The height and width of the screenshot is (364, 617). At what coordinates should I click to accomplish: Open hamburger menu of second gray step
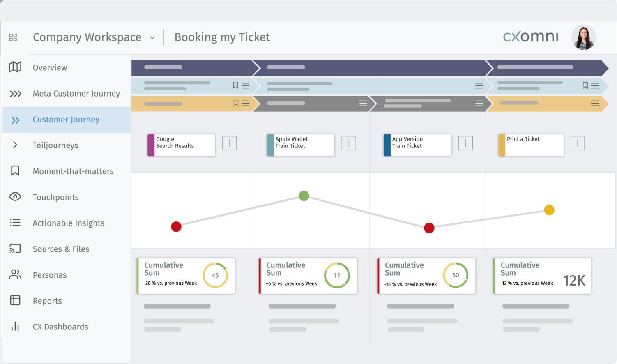[479, 104]
